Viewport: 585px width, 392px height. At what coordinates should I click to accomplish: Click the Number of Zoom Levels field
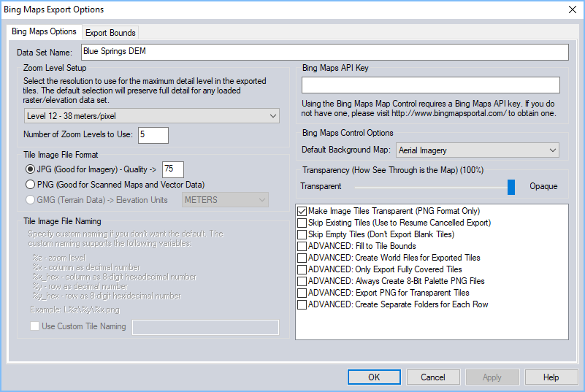(153, 135)
